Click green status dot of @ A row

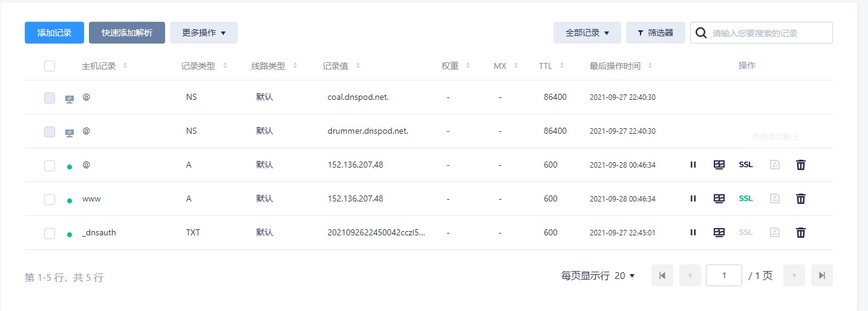(x=70, y=166)
